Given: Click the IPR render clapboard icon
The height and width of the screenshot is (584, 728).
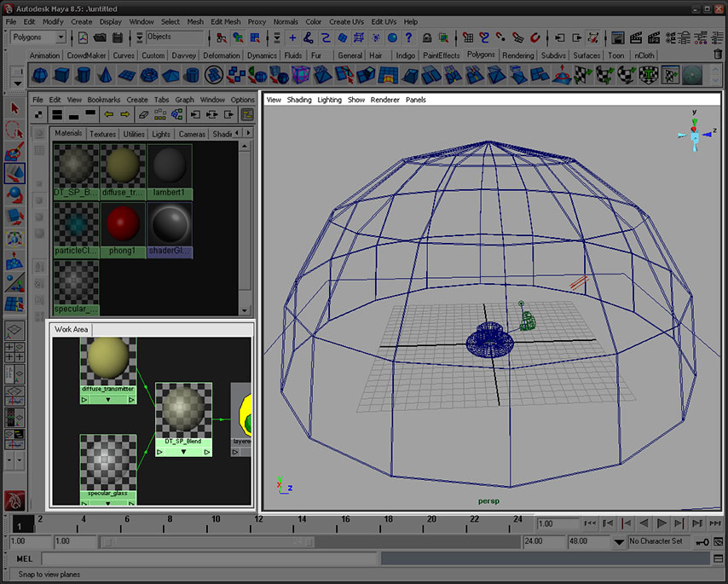Looking at the screenshot, I should coord(654,38).
